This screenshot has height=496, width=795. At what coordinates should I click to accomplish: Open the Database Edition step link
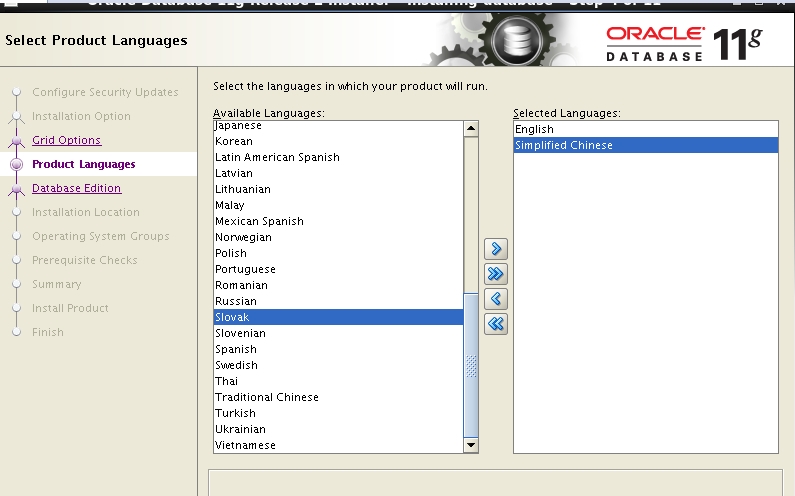point(77,188)
